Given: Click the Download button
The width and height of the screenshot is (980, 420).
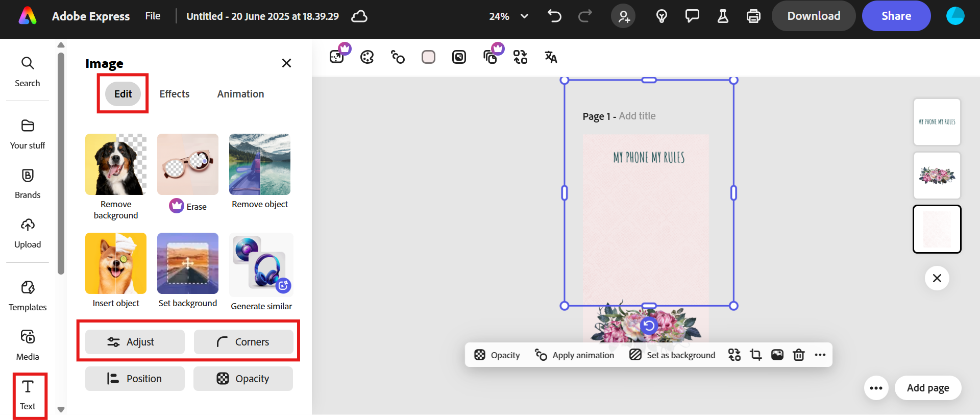Looking at the screenshot, I should click(814, 16).
